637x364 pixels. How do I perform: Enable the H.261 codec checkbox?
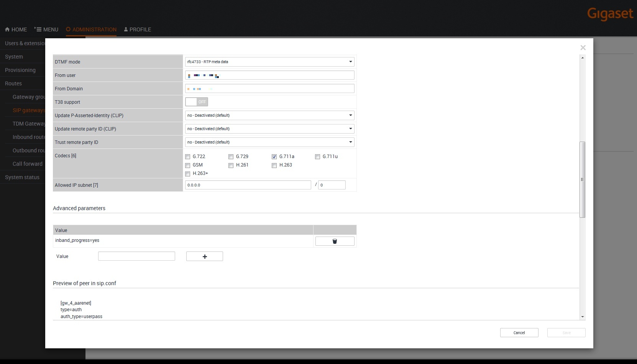tap(231, 165)
